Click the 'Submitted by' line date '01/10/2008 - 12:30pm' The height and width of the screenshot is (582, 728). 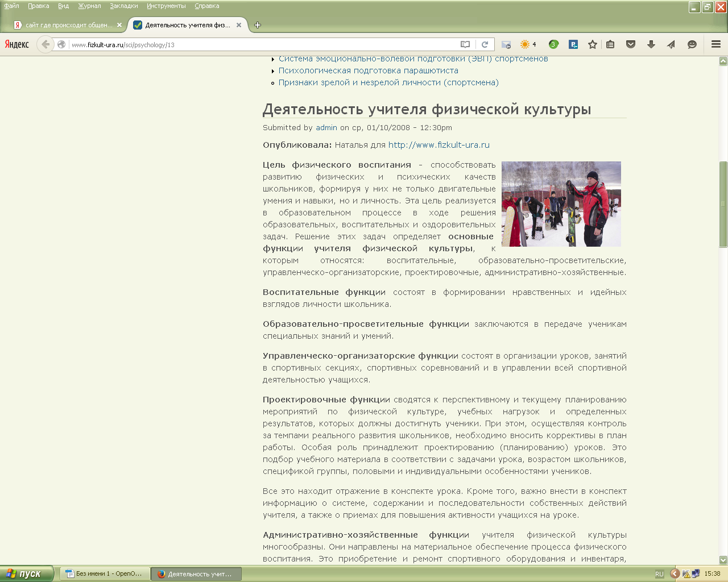point(409,128)
